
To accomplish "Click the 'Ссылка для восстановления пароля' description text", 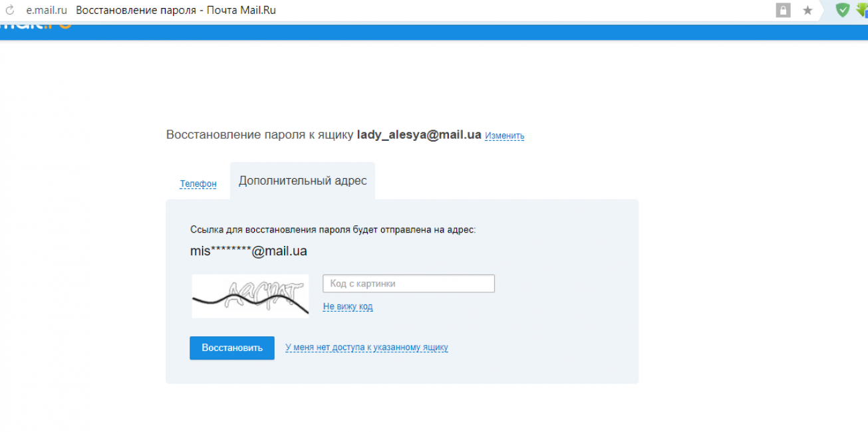I will tap(333, 230).
